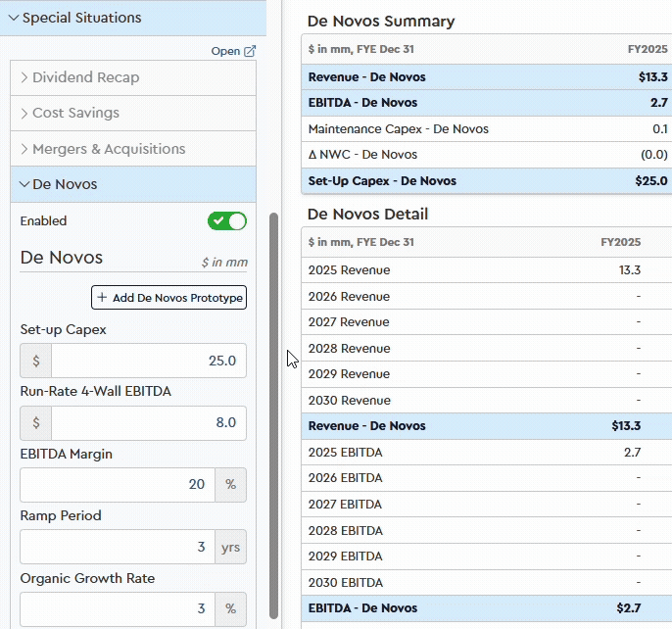Click the dollar sign beside Set-up Capex
Viewport: 672px width, 629px height.
pyautogui.click(x=36, y=361)
